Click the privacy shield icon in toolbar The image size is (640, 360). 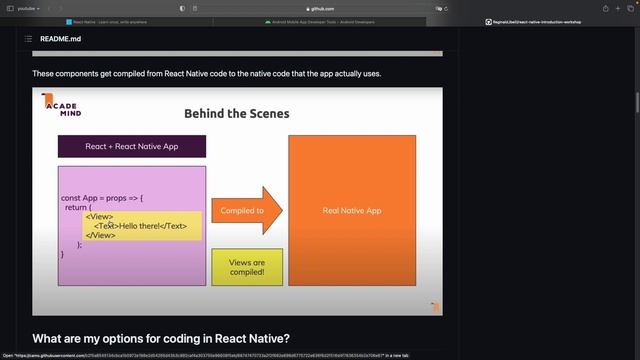(182, 9)
